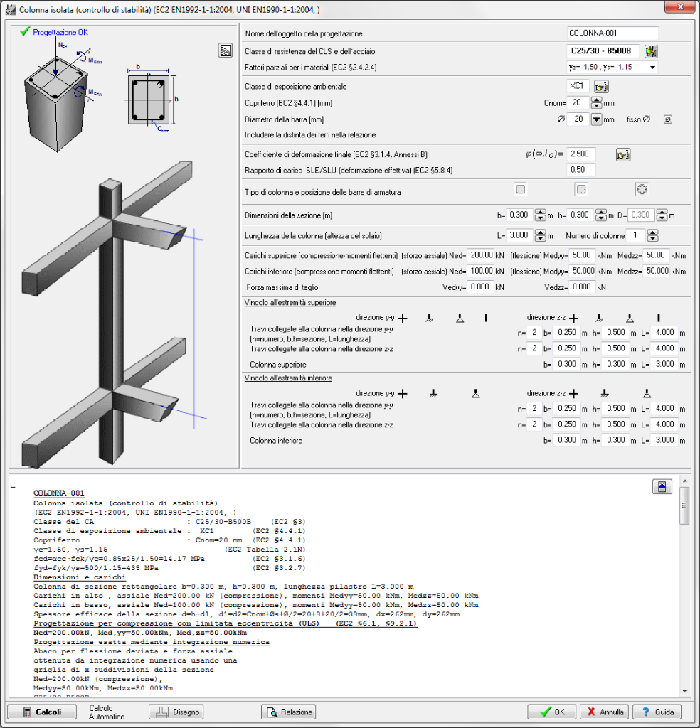Click Colonna superiore length L 3.000 field
The height and width of the screenshot is (728, 700).
pos(664,364)
